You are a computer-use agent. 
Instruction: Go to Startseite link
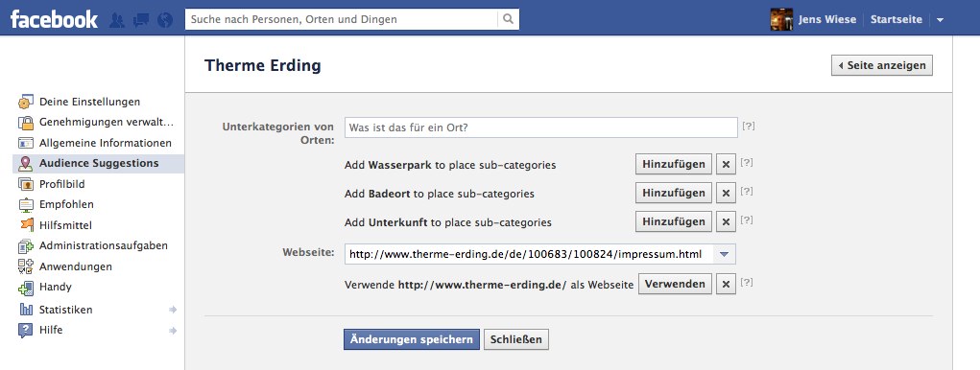(x=896, y=19)
